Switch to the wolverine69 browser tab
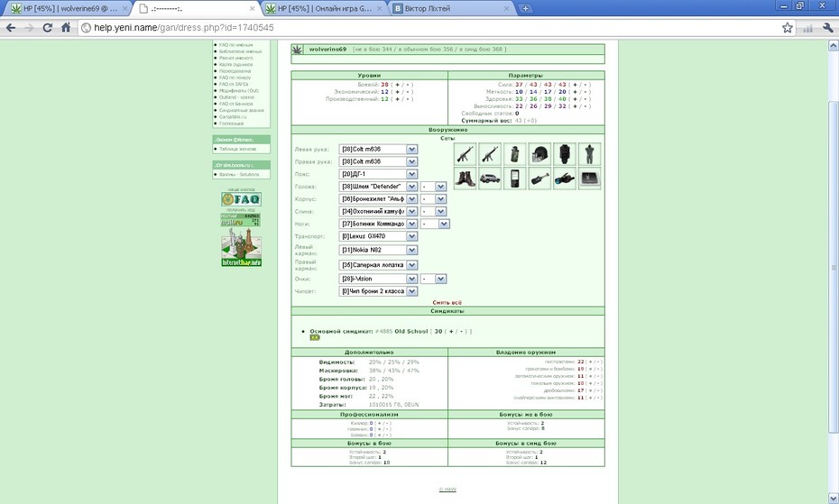 click(68, 8)
